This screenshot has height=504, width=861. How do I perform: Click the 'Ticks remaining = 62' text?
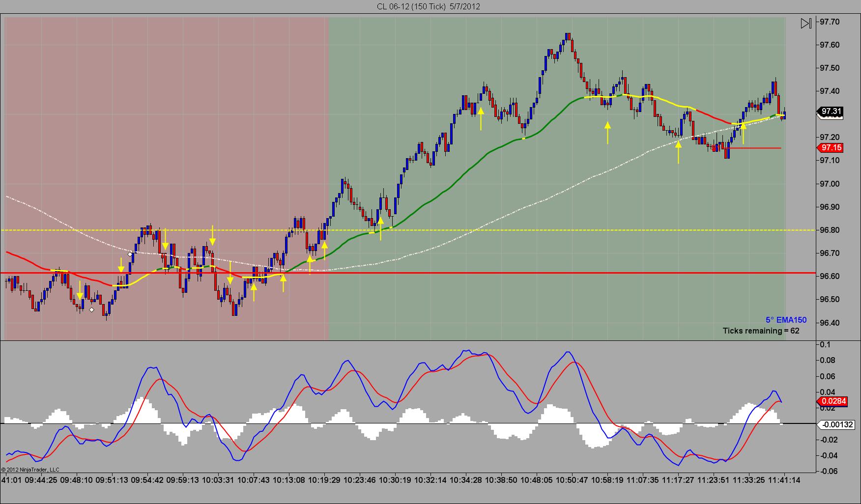tap(761, 331)
